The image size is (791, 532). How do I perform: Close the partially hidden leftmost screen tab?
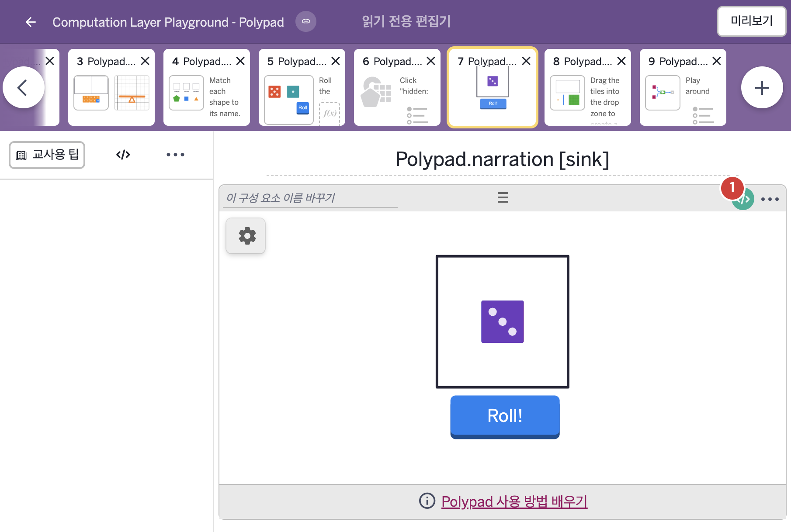click(50, 61)
